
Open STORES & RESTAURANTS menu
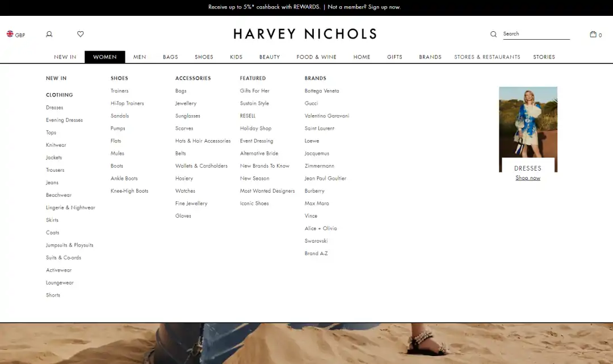[487, 57]
